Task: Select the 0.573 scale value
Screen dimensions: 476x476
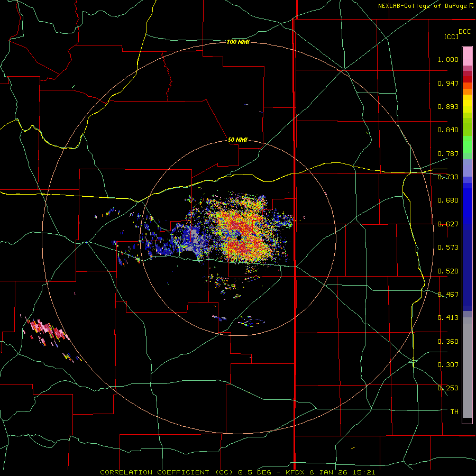Action: (448, 248)
